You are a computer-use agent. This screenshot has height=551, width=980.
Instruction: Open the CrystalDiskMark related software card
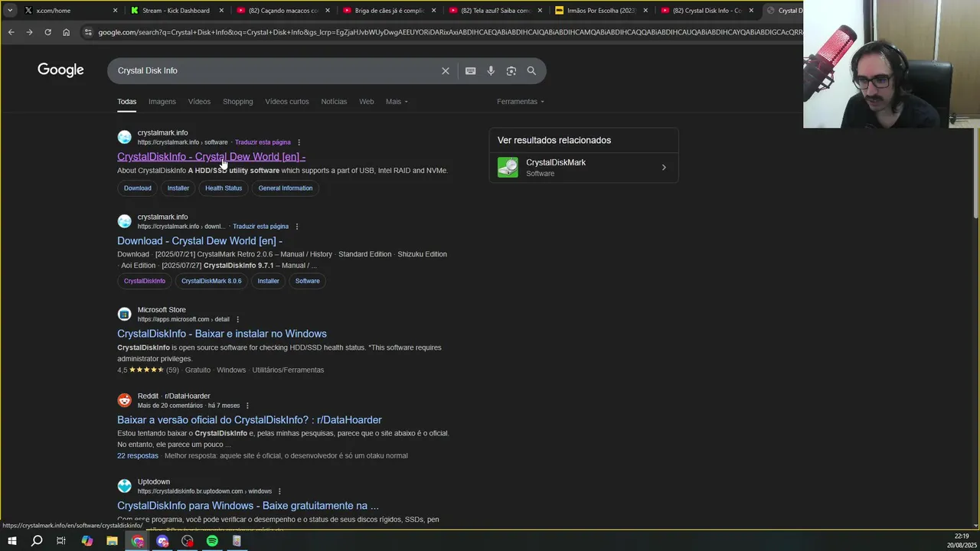point(583,168)
